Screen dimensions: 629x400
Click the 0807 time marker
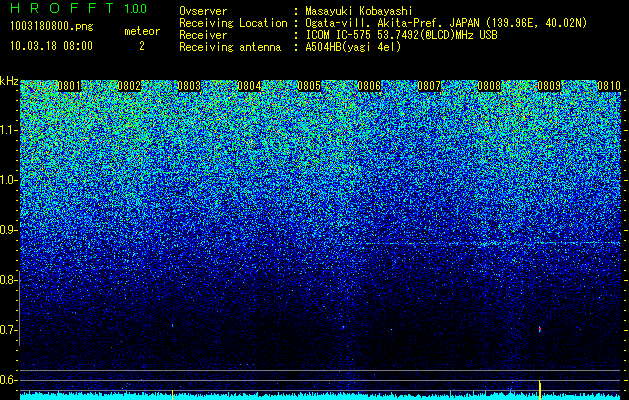429,86
